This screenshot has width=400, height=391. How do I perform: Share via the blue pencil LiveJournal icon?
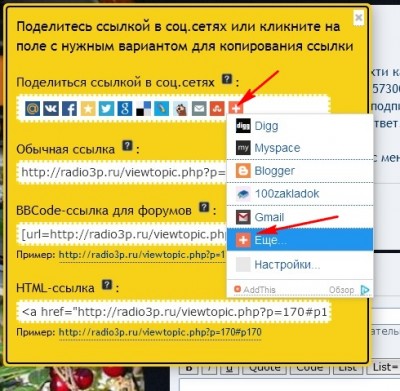pyautogui.click(x=162, y=109)
